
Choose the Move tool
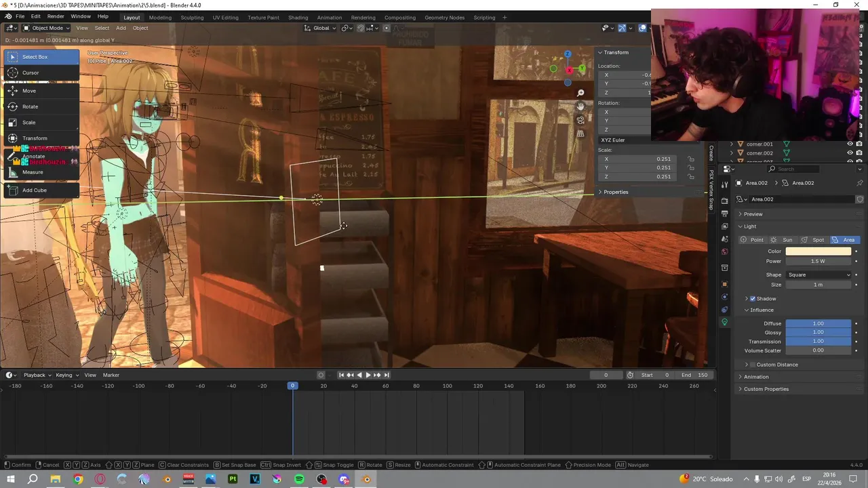click(x=41, y=91)
